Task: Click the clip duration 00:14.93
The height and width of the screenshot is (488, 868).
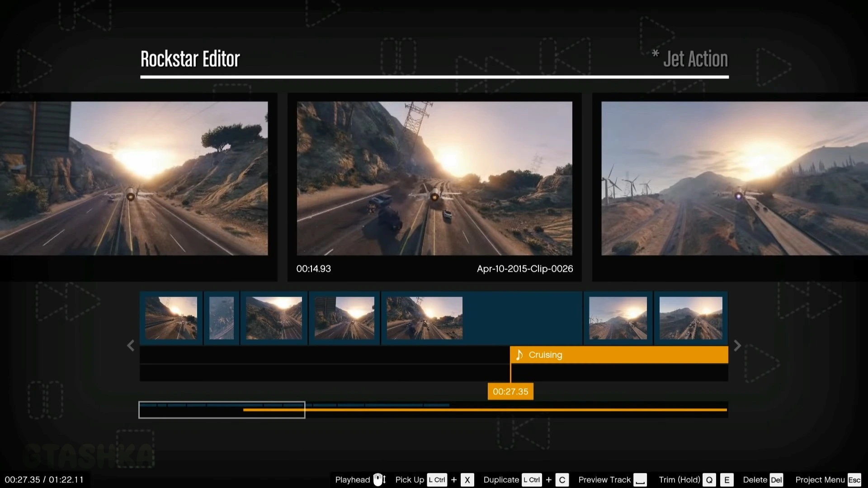Action: click(314, 269)
